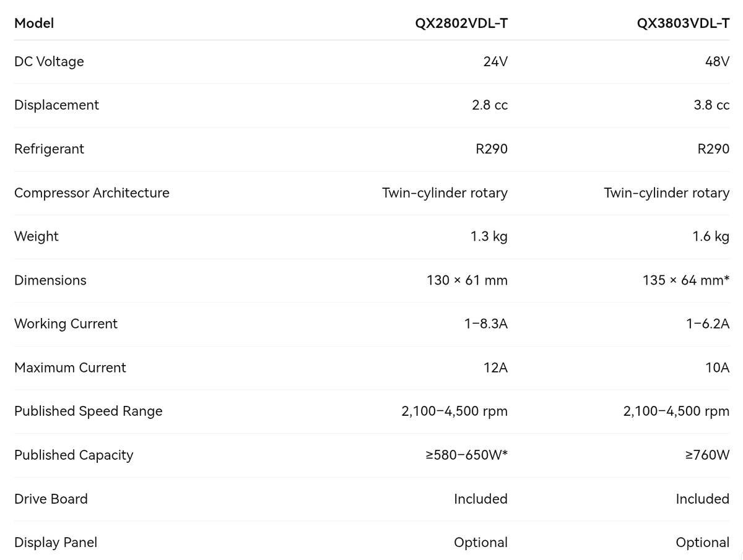Image resolution: width=743 pixels, height=560 pixels.
Task: Click the Working Current row label
Action: [66, 324]
